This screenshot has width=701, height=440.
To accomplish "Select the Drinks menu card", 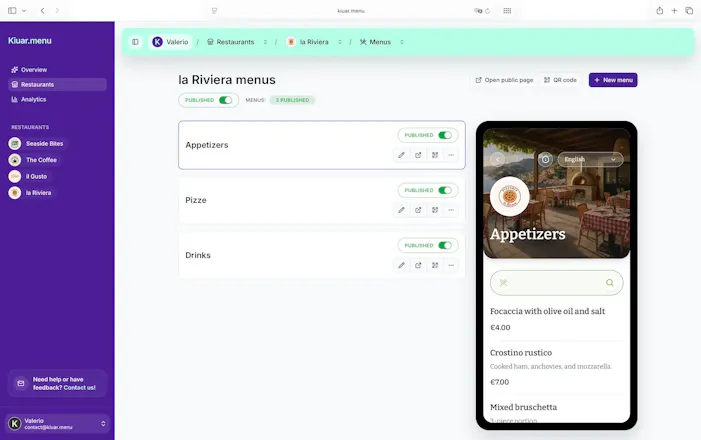I will point(322,255).
